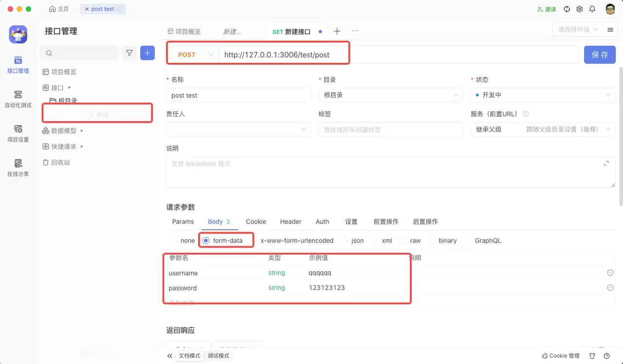623x364 pixels.
Task: Open the settings gear icon
Action: [x=580, y=9]
